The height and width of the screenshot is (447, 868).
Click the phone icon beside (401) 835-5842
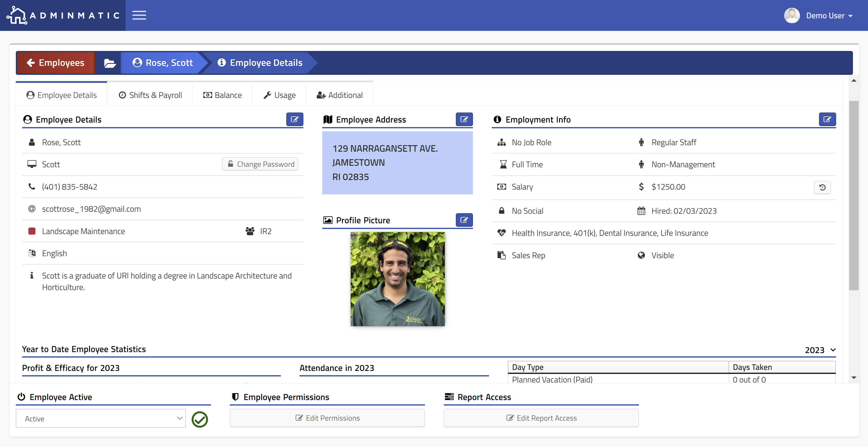pos(32,186)
